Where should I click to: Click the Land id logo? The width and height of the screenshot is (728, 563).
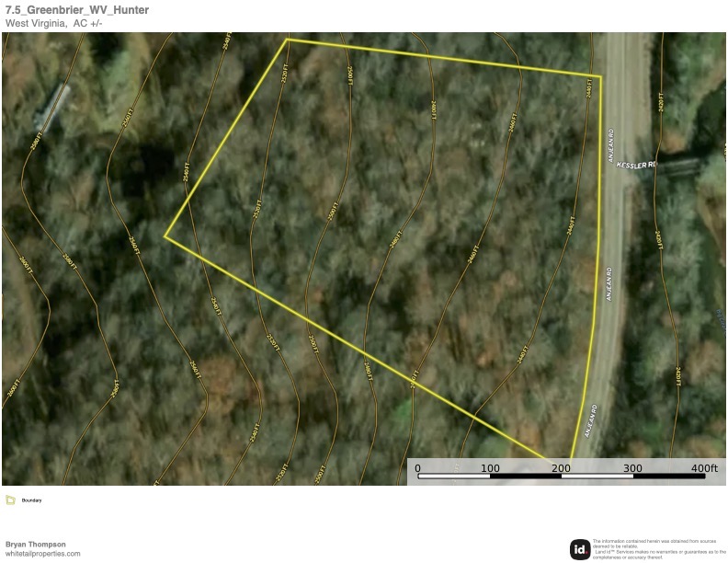pos(580,549)
